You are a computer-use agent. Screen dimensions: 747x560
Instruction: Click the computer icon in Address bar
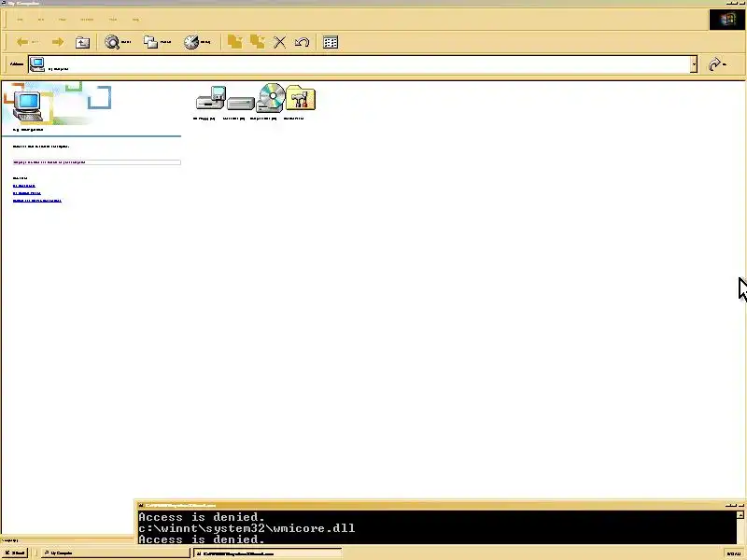click(36, 63)
